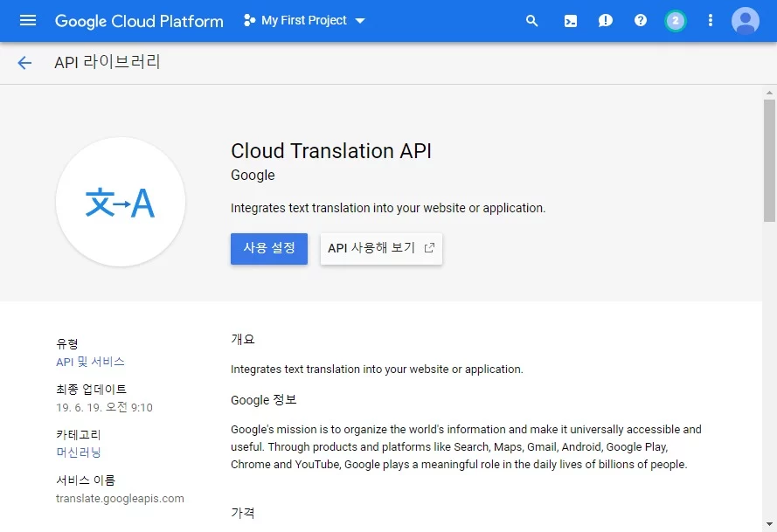The width and height of the screenshot is (777, 532).
Task: Open the feedback alert icon
Action: (605, 21)
